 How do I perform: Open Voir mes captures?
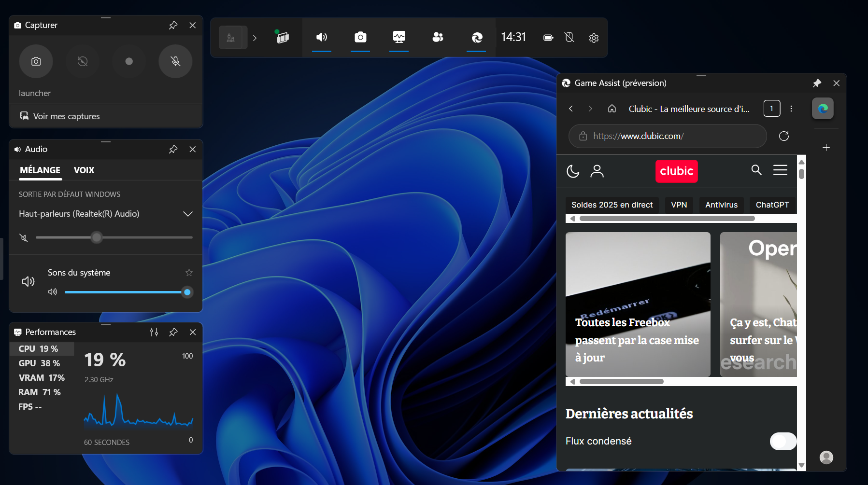(66, 116)
